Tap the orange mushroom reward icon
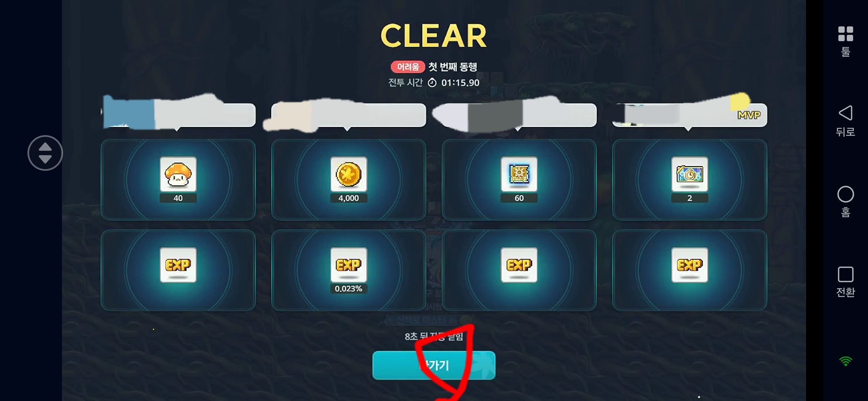868x401 pixels. [x=178, y=174]
